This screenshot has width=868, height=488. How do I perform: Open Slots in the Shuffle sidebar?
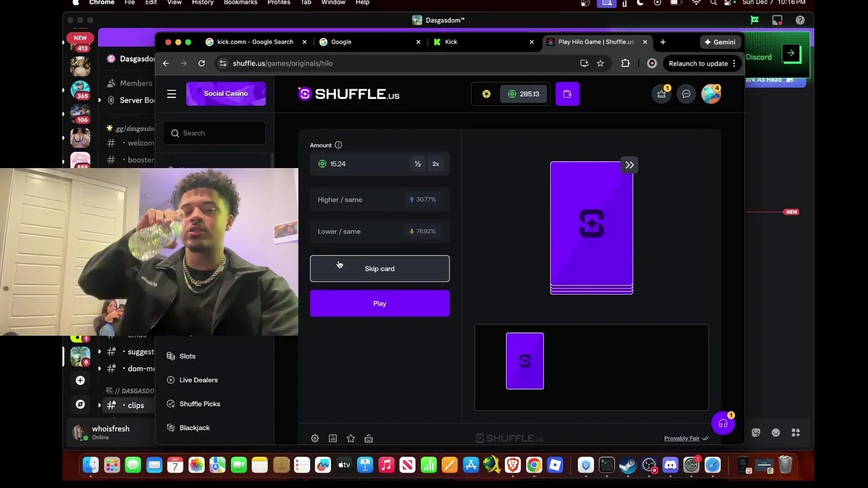(x=187, y=356)
